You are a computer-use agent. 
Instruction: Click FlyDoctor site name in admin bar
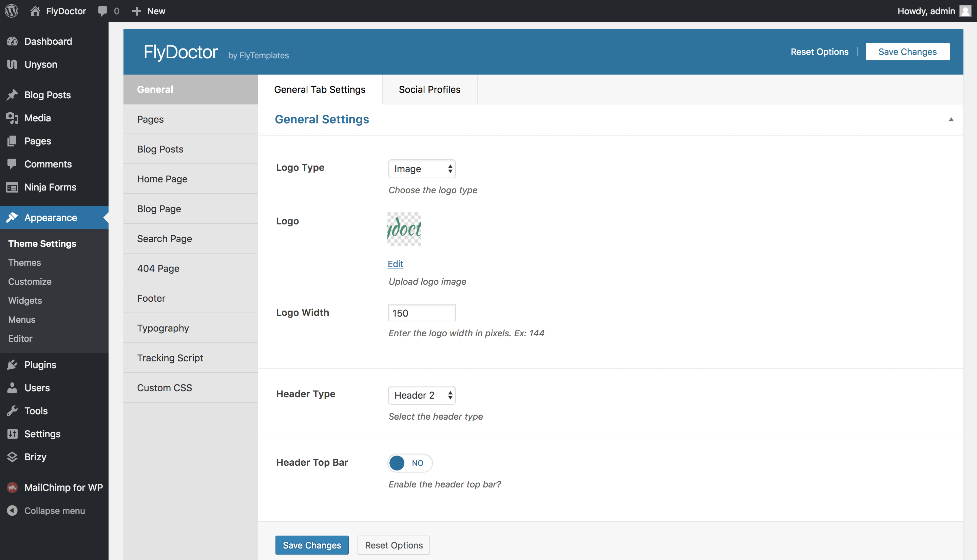(x=66, y=11)
